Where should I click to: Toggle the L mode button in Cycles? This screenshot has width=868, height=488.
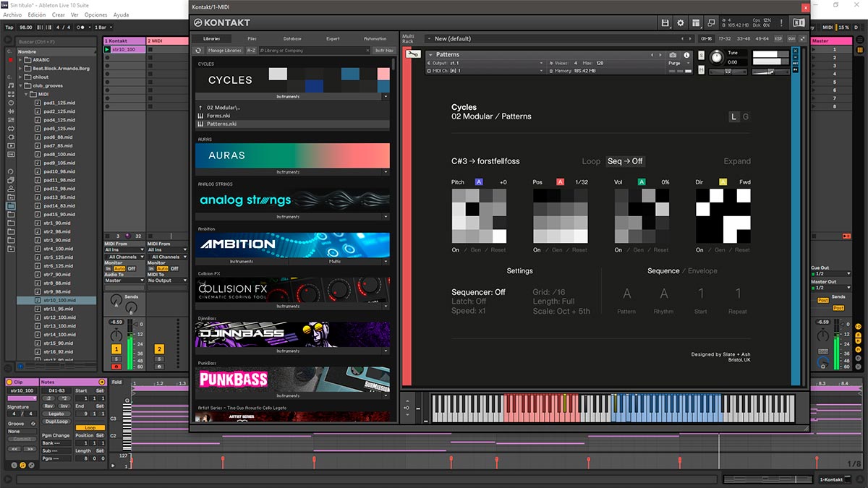pyautogui.click(x=734, y=116)
